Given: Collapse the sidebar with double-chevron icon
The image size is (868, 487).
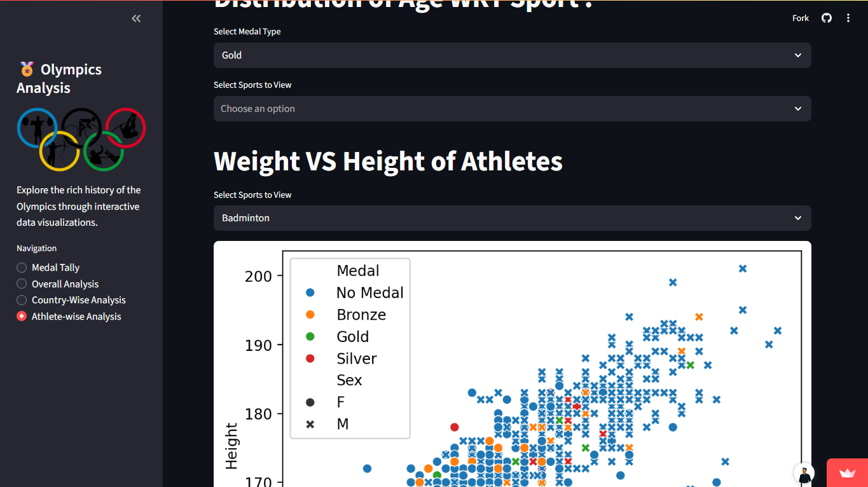Looking at the screenshot, I should pyautogui.click(x=136, y=18).
